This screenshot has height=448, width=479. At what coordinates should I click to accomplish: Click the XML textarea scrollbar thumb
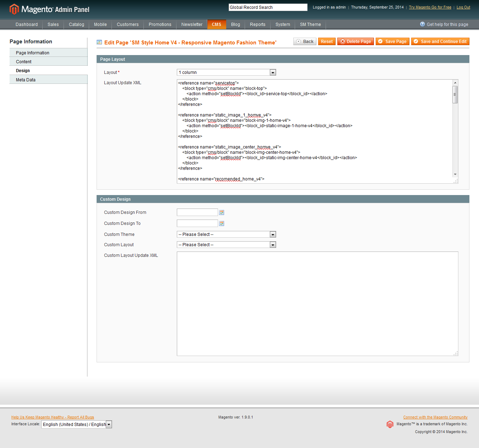(455, 95)
